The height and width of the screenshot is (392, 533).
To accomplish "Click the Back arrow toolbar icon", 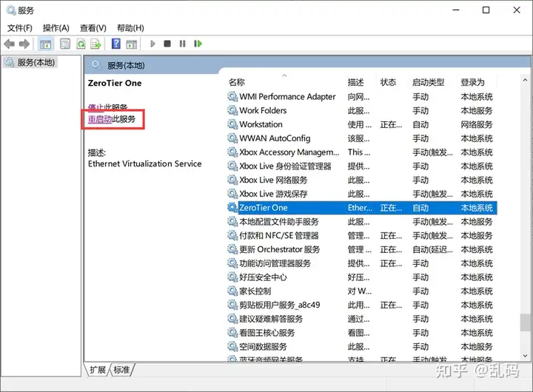I will (x=9, y=44).
